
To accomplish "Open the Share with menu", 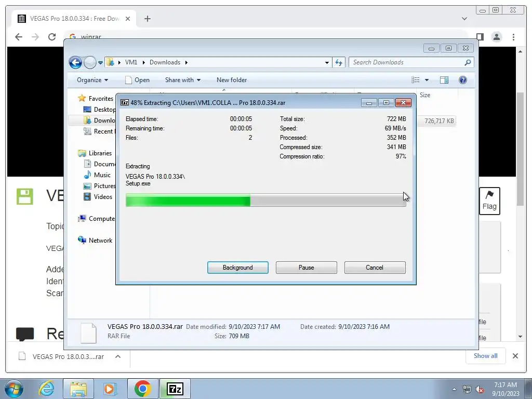I will click(x=182, y=80).
